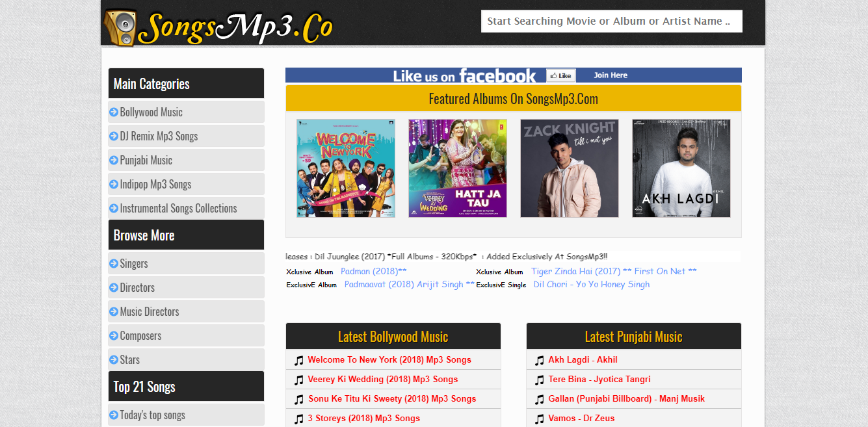Click the Latest Punjabi Music heading

(x=634, y=337)
